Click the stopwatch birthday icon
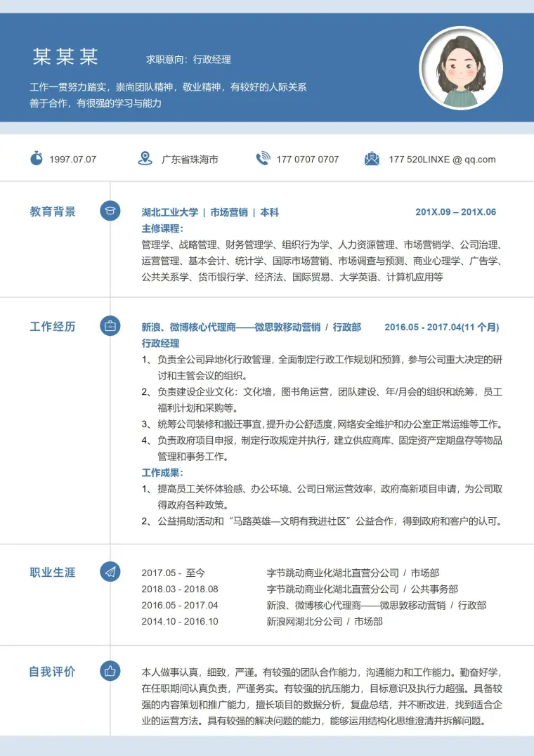Viewport: 534px width, 756px height. 36,158
